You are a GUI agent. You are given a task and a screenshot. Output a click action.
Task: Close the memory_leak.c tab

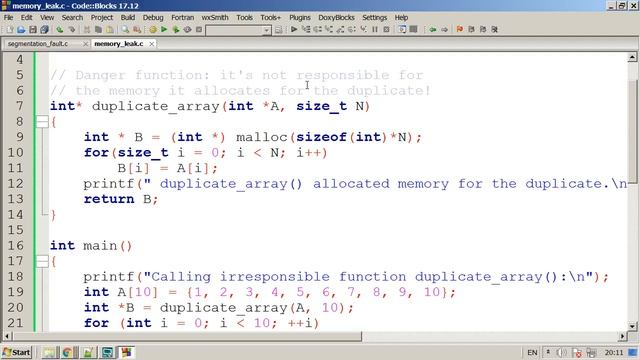[x=151, y=44]
